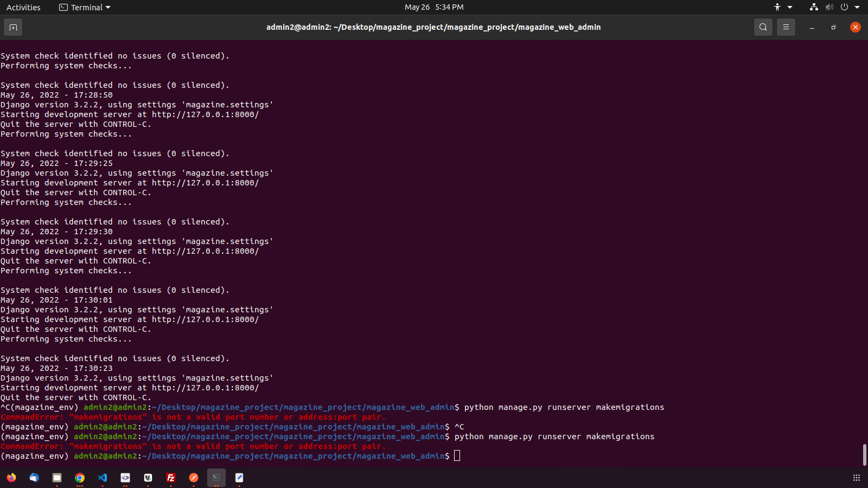Open Thunderbird mail from the dock

click(x=34, y=478)
